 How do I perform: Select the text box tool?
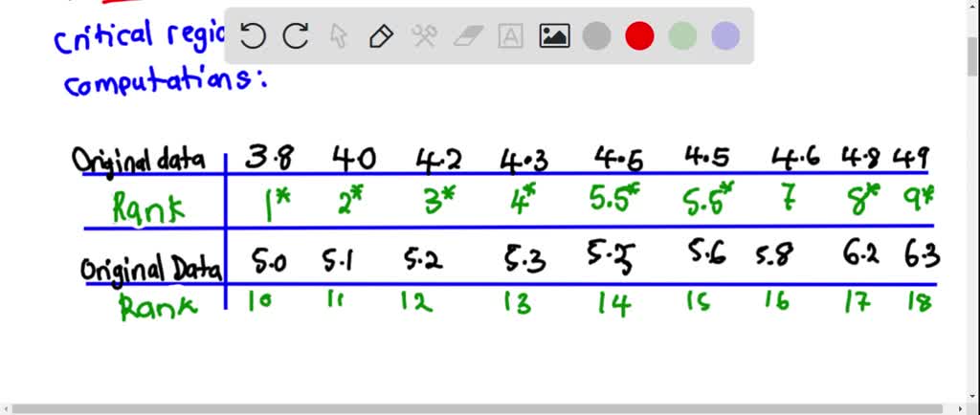click(511, 36)
